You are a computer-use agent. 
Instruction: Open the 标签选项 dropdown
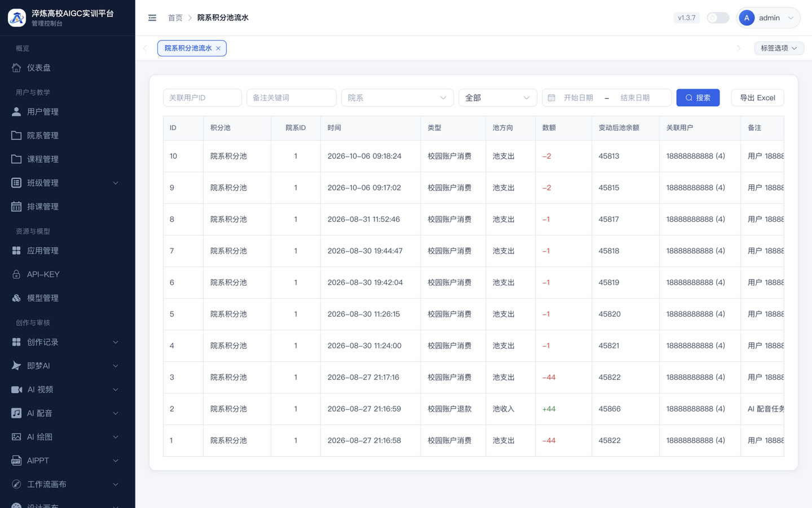[779, 48]
